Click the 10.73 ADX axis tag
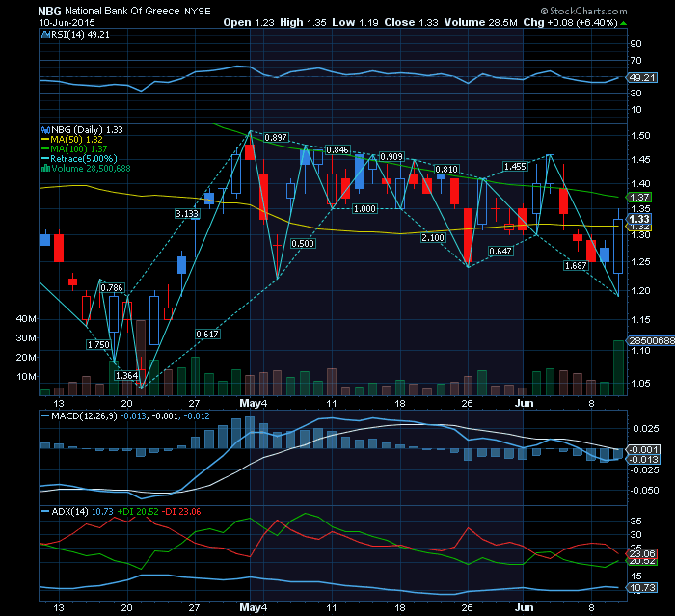Screen dimensions: 675x616 (642, 588)
